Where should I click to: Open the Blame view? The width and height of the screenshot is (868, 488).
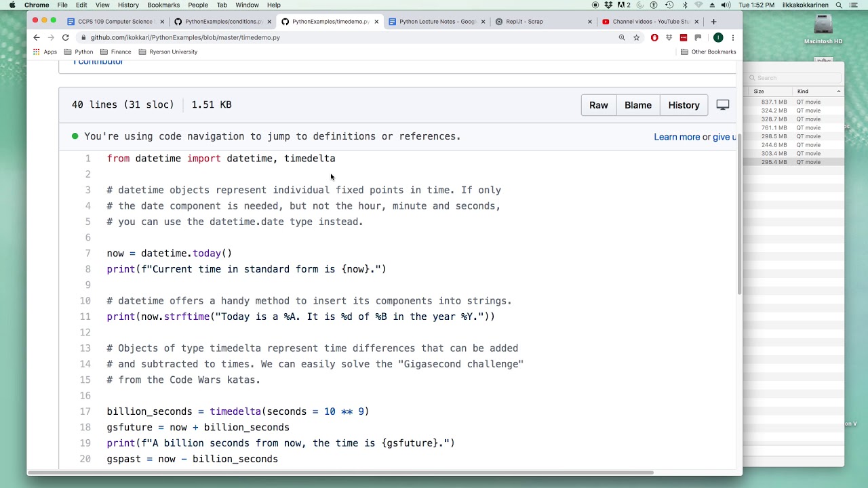click(x=638, y=105)
